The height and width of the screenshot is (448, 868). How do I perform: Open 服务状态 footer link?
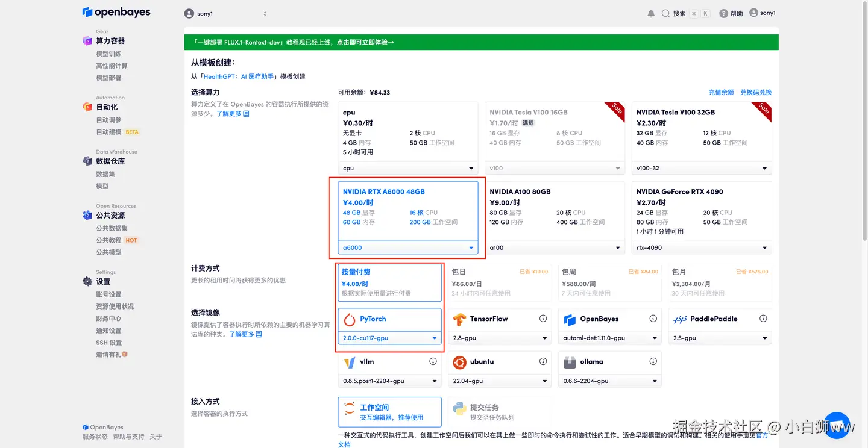coord(95,437)
